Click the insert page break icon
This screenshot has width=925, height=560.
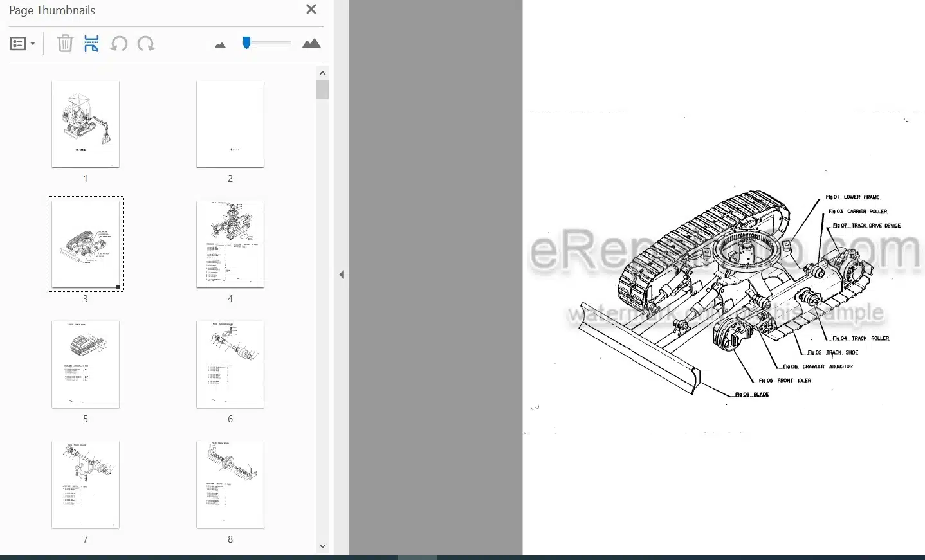pos(91,44)
